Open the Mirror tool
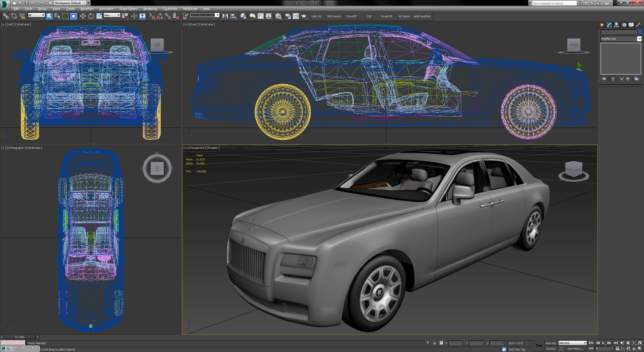The image size is (644, 352). point(225,16)
